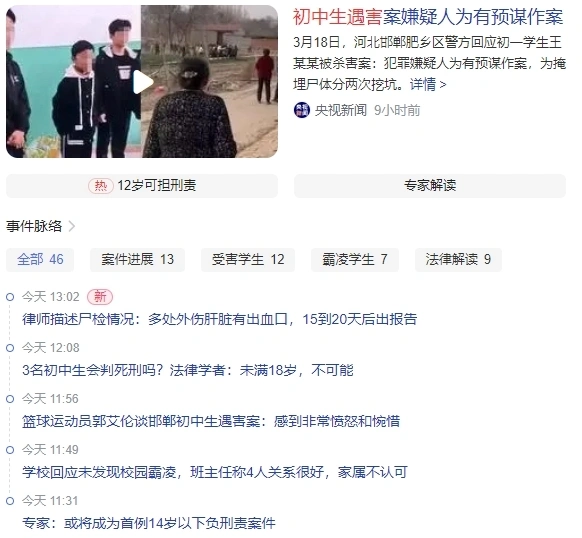Click timeline dot for 今天 13:02
Viewport: 582px width, 538px height.
[x=10, y=297]
